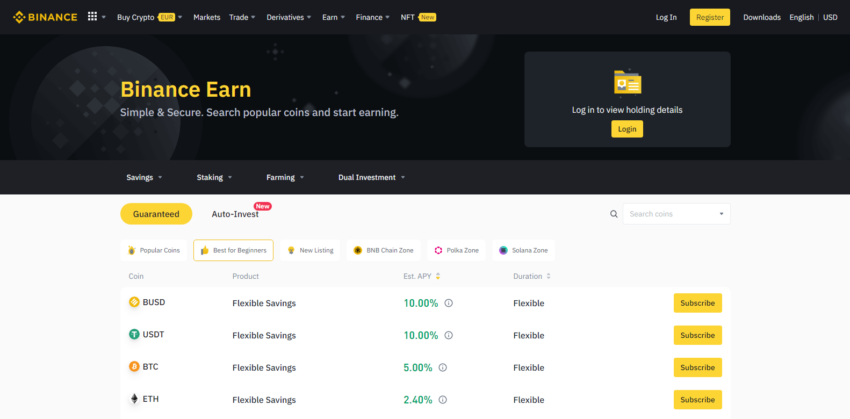The width and height of the screenshot is (850, 419).
Task: Open info icon beside USDT APY
Action: tap(448, 336)
